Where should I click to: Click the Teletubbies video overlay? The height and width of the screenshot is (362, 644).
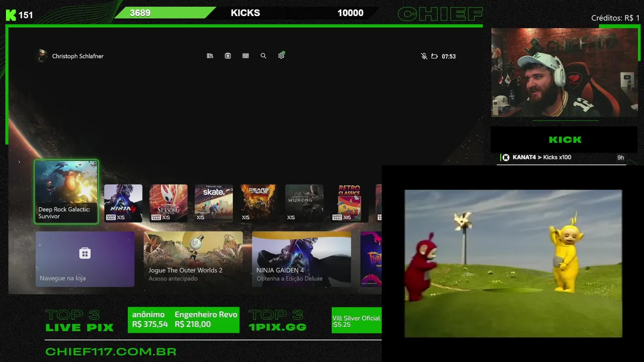pos(513,263)
